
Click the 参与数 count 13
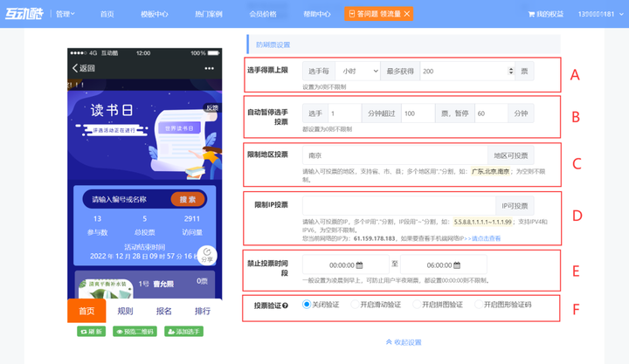point(97,219)
